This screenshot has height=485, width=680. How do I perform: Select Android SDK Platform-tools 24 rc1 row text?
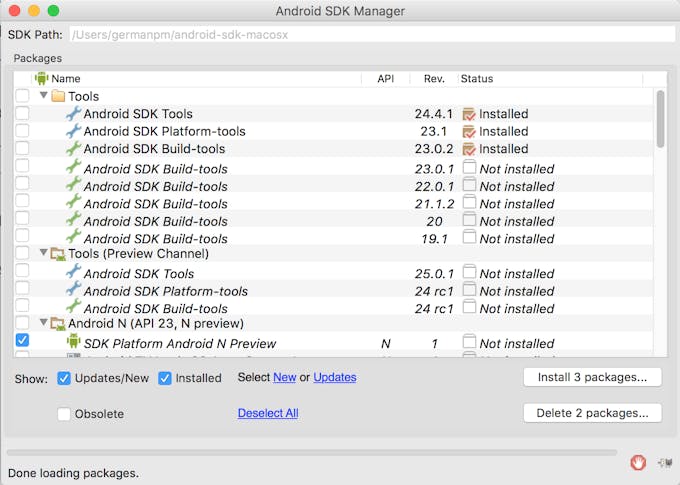(x=166, y=291)
